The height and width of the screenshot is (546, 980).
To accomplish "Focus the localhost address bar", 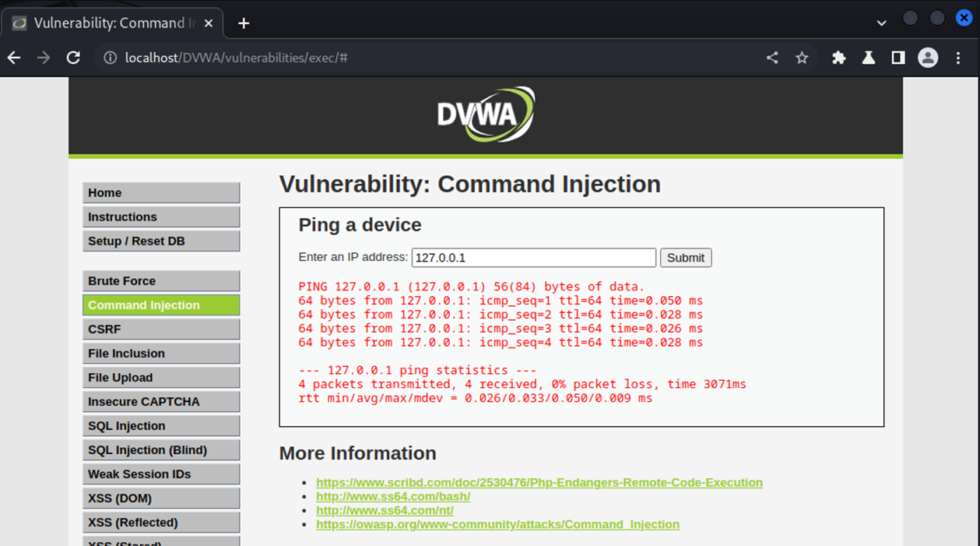I will click(436, 58).
